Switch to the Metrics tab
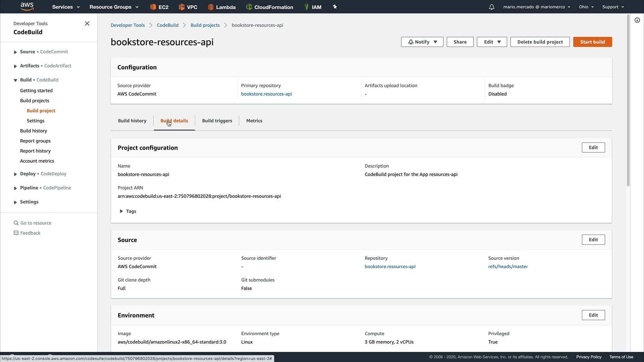Image resolution: width=644 pixels, height=362 pixels. [x=254, y=121]
